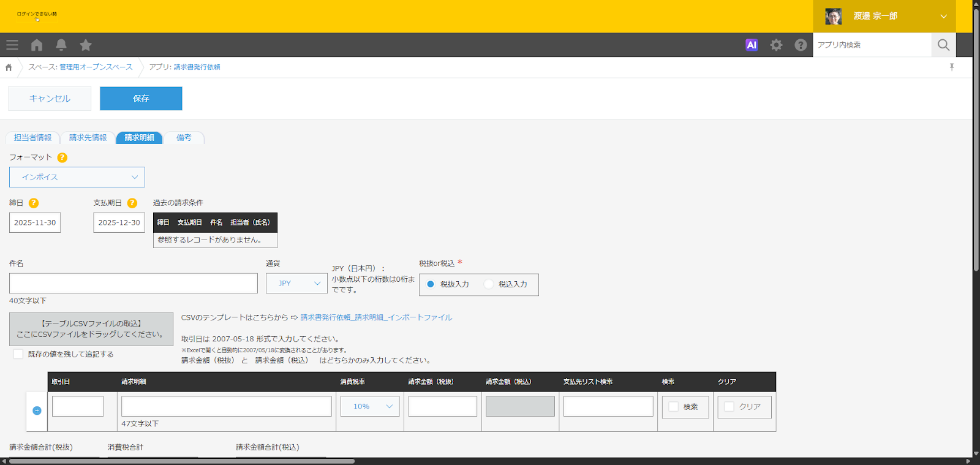Viewport: 980px width, 465px height.
Task: Select the 税抜入力 radio option
Action: tap(431, 284)
